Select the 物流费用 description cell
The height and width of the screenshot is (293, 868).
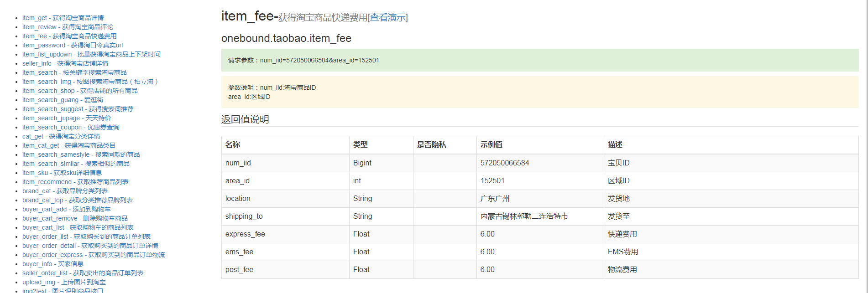tap(731, 269)
